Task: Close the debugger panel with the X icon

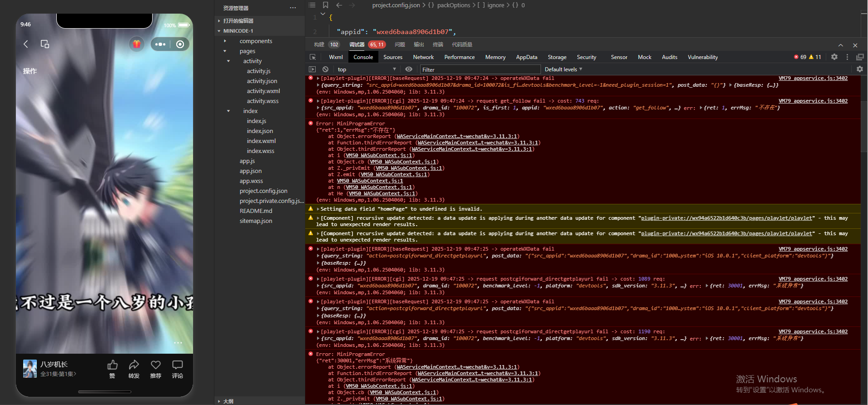Action: pos(855,45)
